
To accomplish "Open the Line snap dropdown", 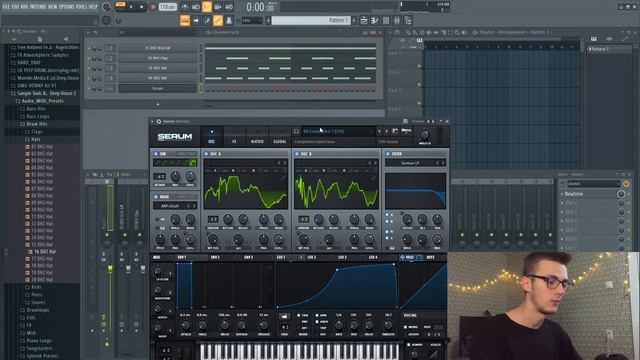I will pos(252,20).
